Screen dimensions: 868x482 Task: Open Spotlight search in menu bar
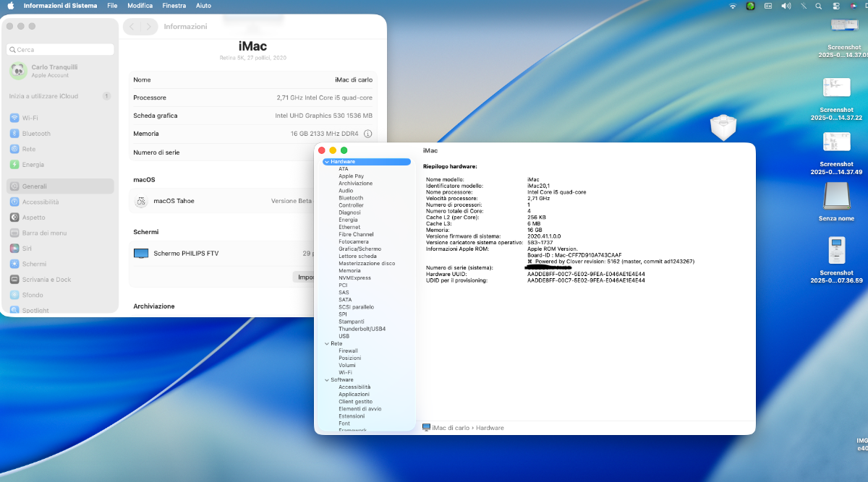point(818,6)
